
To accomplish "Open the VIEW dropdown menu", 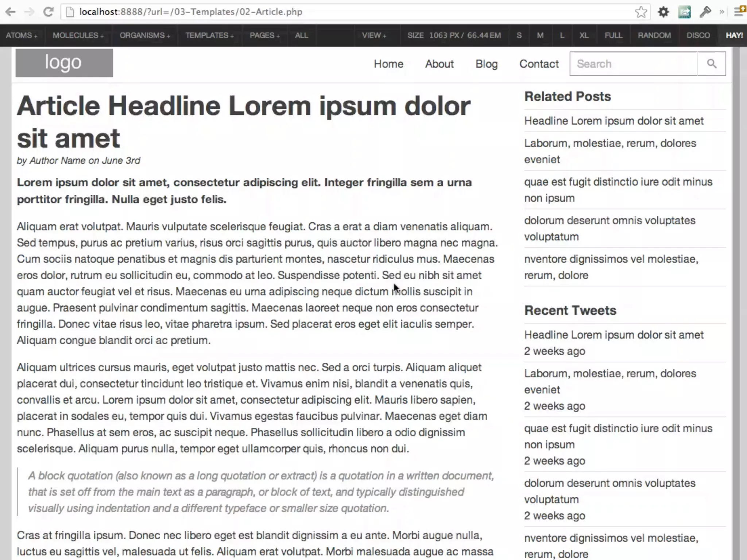I will 374,35.
